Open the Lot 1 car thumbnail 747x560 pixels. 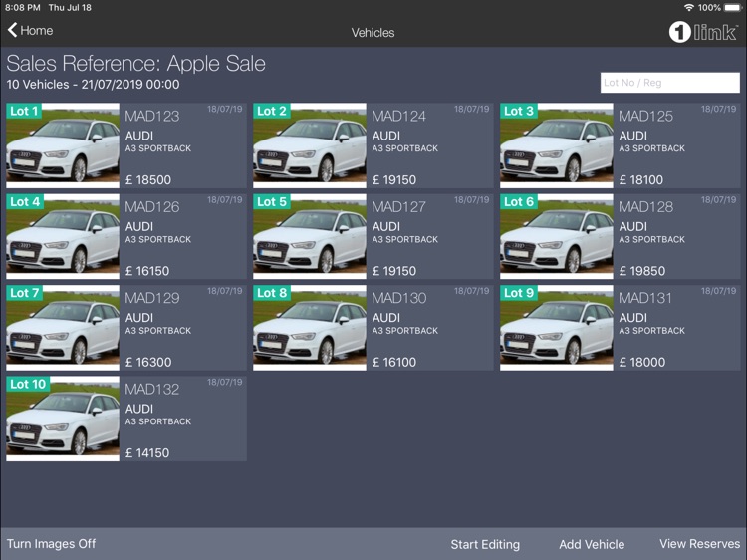(x=63, y=145)
